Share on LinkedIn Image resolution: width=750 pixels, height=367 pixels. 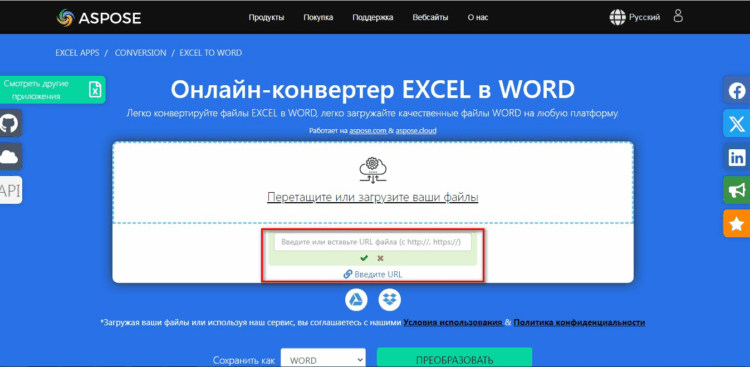(737, 156)
